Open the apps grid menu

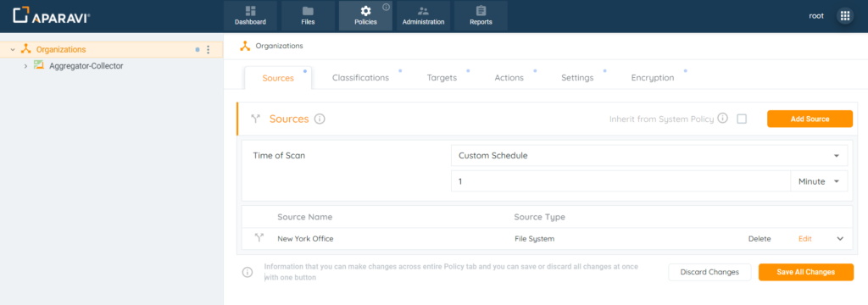845,16
